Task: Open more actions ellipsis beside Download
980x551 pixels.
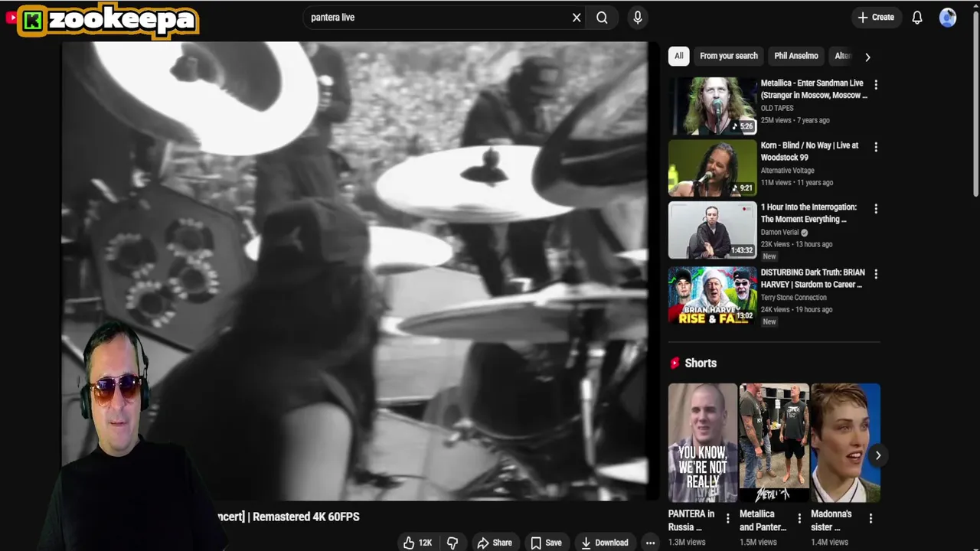Action: pos(650,543)
